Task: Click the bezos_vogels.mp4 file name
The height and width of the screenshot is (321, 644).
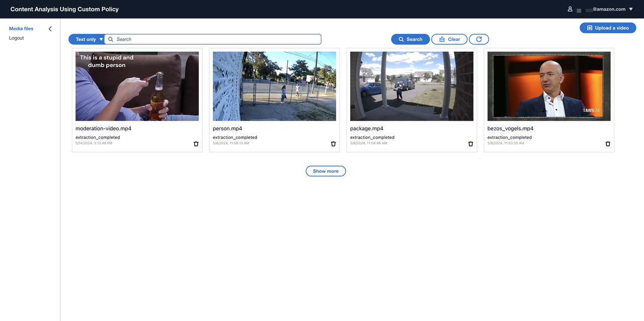Action: (x=511, y=129)
